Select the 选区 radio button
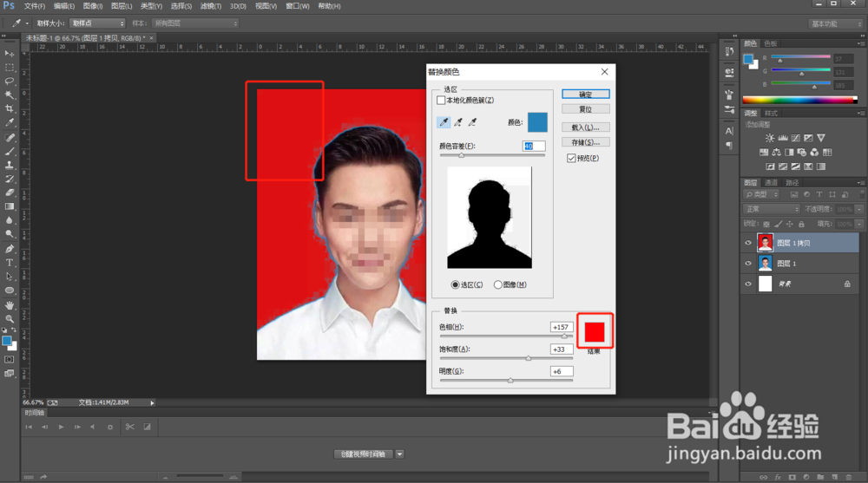868x483 pixels. pos(455,284)
